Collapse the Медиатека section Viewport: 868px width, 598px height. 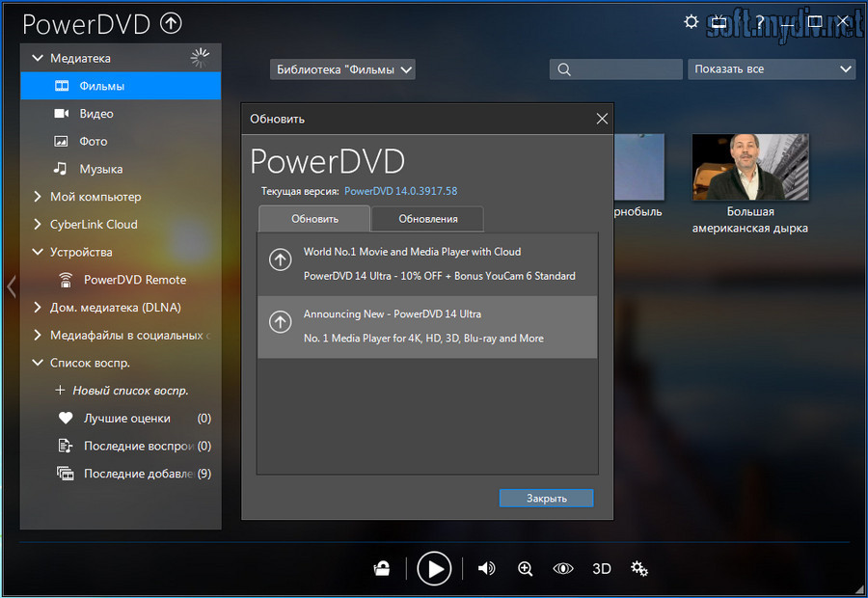click(x=38, y=58)
